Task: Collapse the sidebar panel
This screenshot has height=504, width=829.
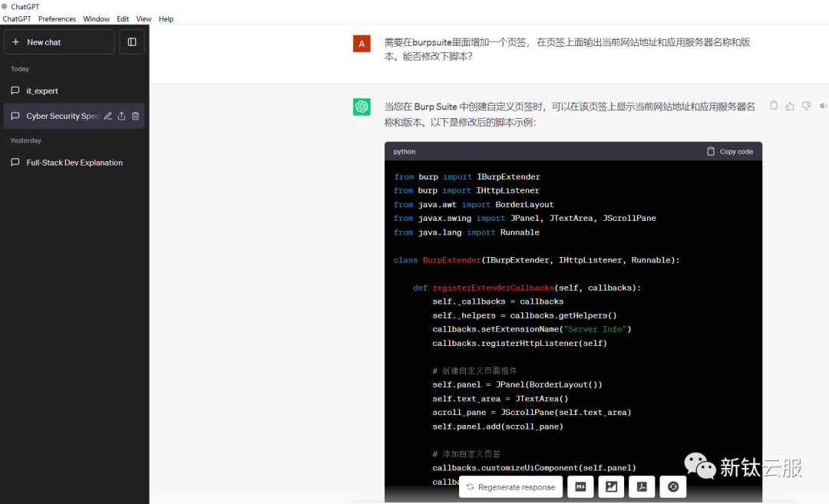Action: click(x=132, y=42)
